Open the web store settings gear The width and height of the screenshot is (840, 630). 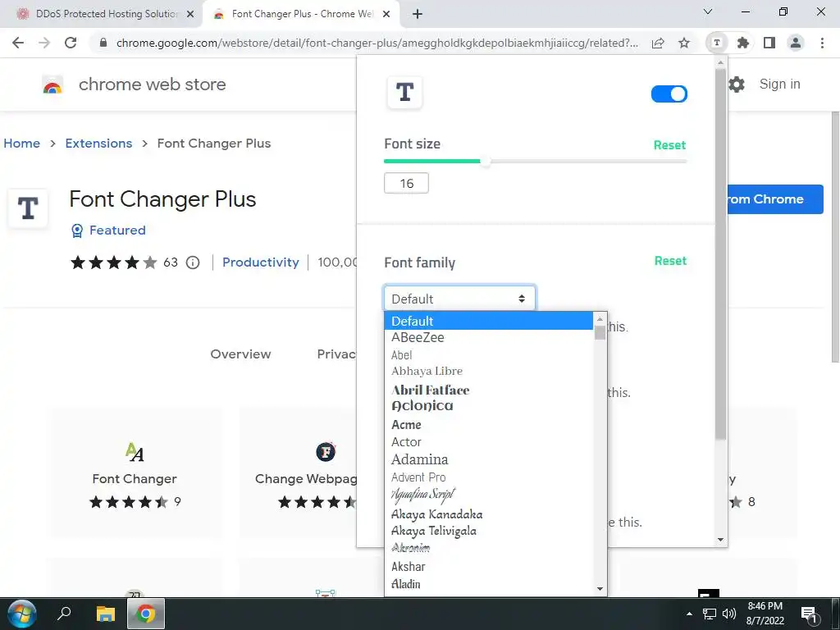point(737,84)
